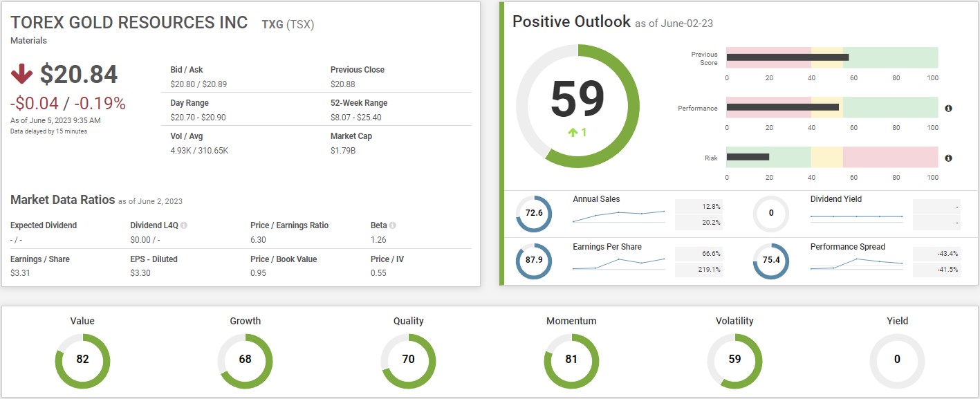The image size is (980, 399).
Task: Click the Annual Sales 72.6 gauge
Action: pyautogui.click(x=534, y=214)
